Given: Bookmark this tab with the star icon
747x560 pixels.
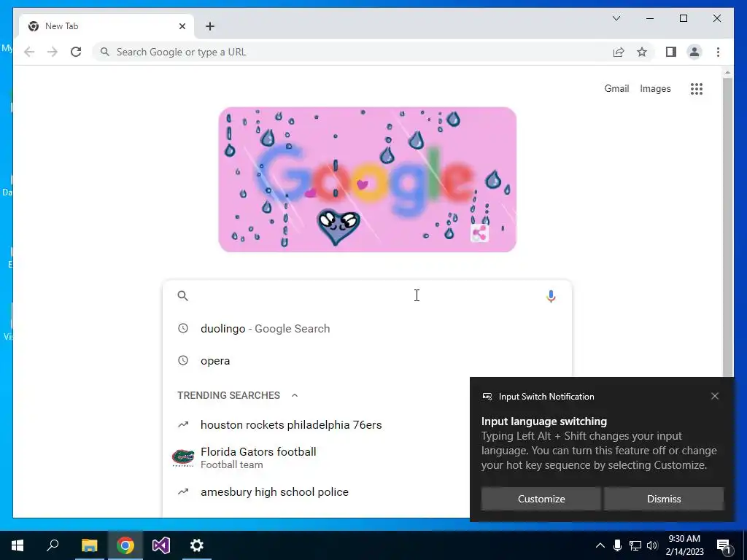Looking at the screenshot, I should coord(642,52).
